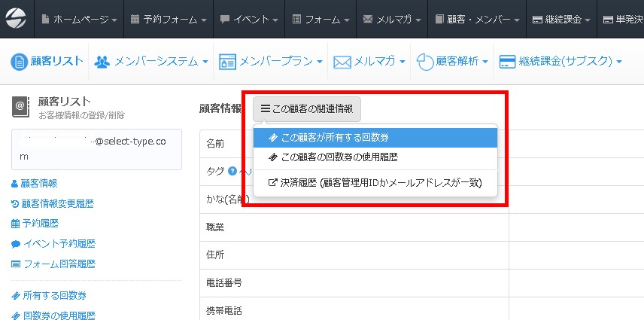Open the 単発決 menu at top bar edge

point(621,20)
